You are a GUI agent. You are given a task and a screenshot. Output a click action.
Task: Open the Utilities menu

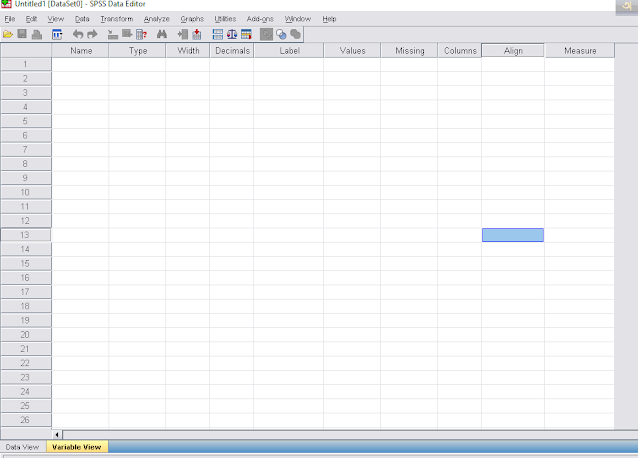click(225, 19)
